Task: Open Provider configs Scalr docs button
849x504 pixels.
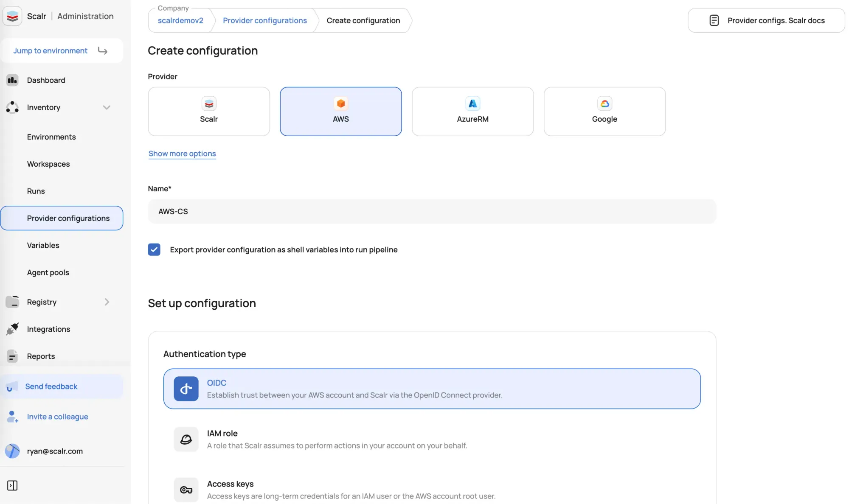Action: 766,20
